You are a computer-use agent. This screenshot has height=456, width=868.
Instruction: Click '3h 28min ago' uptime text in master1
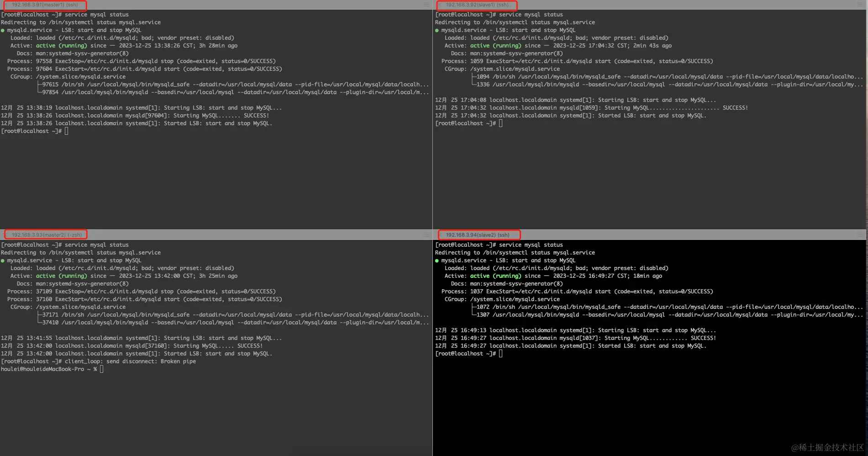[x=218, y=46]
